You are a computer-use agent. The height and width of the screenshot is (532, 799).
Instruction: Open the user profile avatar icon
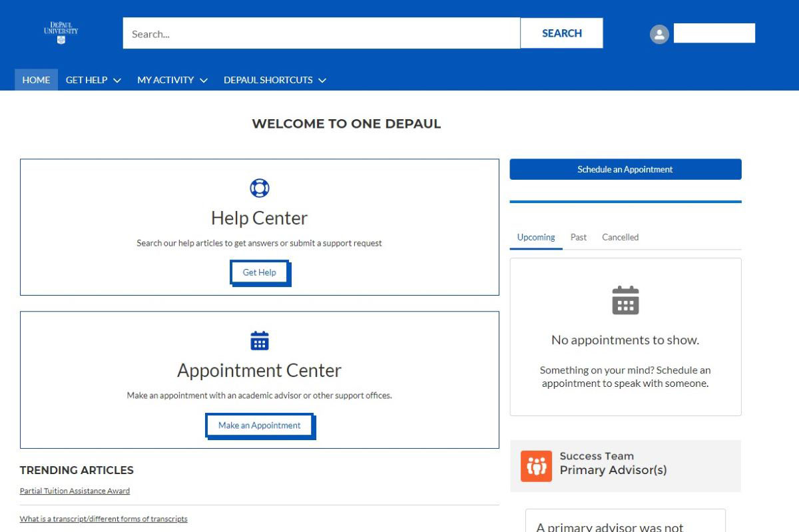(659, 33)
